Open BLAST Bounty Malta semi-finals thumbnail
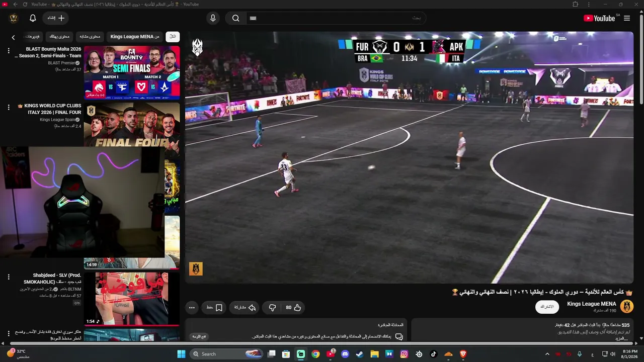This screenshot has width=644, height=362. pos(132,72)
